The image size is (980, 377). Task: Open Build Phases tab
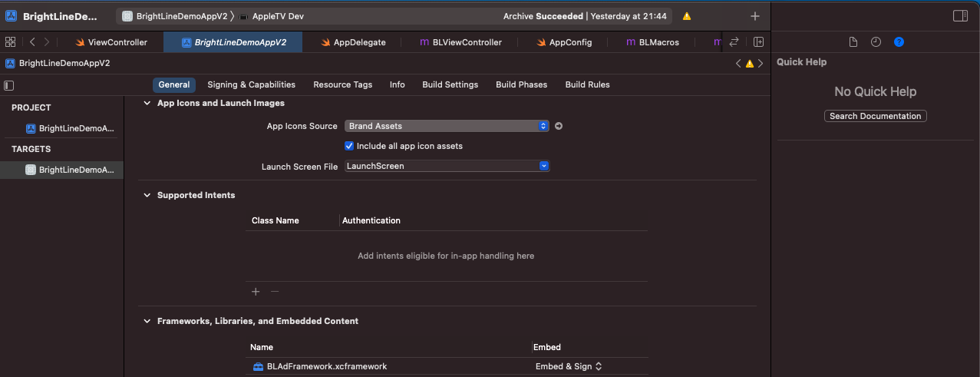[x=522, y=85]
